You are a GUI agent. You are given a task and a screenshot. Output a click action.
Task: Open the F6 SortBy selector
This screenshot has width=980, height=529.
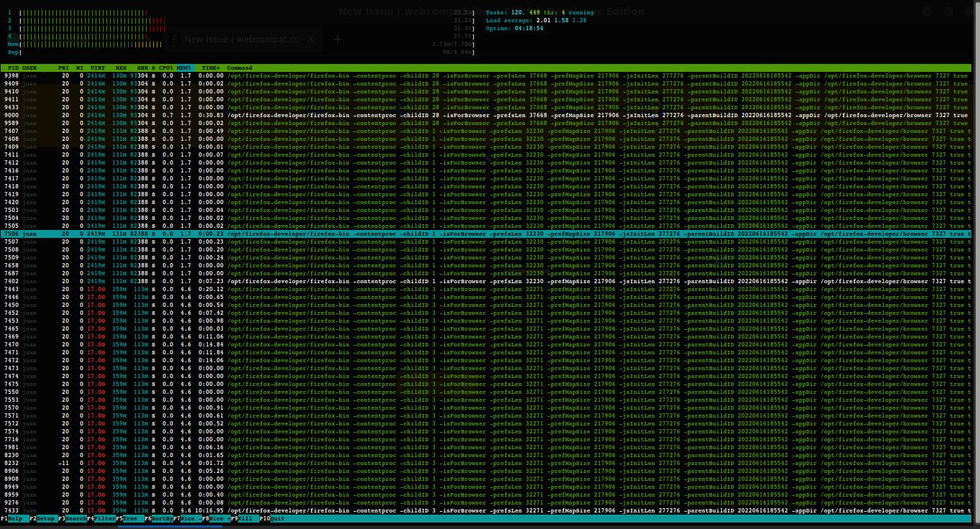point(161,518)
